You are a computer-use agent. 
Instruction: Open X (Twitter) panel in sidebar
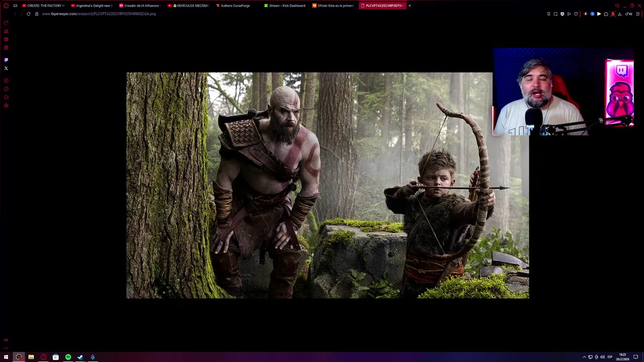[6, 68]
